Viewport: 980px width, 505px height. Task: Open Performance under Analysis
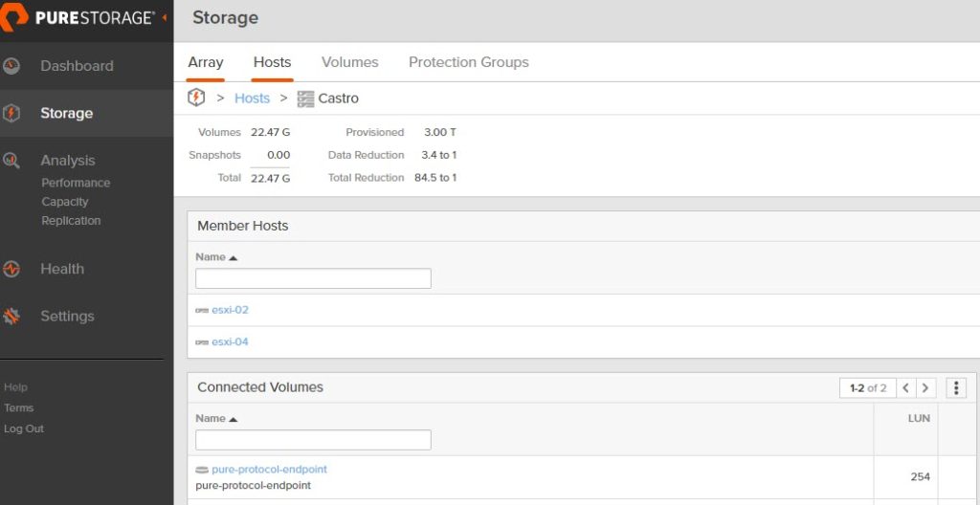point(76,183)
